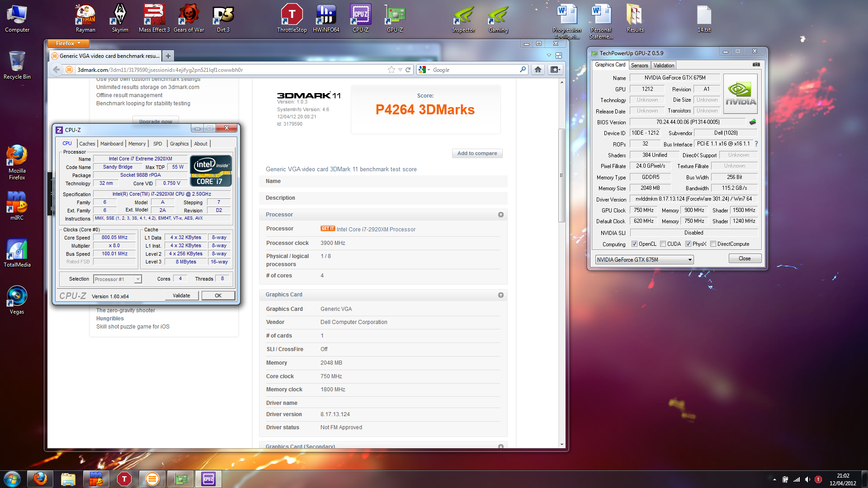The width and height of the screenshot is (868, 488).
Task: Click GPU-Z BIOS save chip icon
Action: pyautogui.click(x=753, y=122)
